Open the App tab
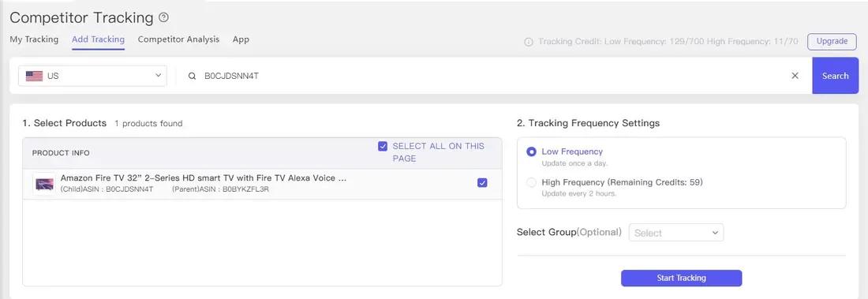This screenshot has width=868, height=299. click(x=241, y=39)
